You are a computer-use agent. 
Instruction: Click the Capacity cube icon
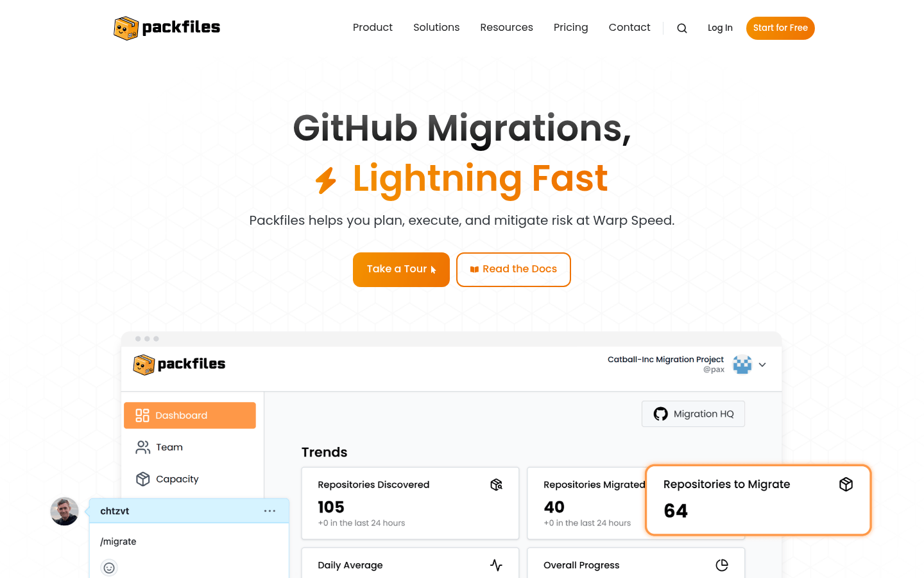click(142, 479)
